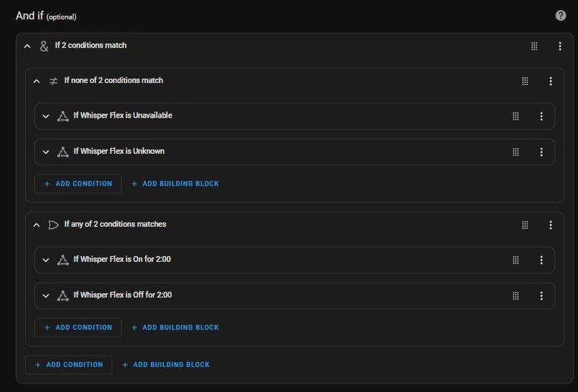Click drag handle of 'If any of 2 conditions matches'
Image resolution: width=578 pixels, height=392 pixels.
(525, 225)
